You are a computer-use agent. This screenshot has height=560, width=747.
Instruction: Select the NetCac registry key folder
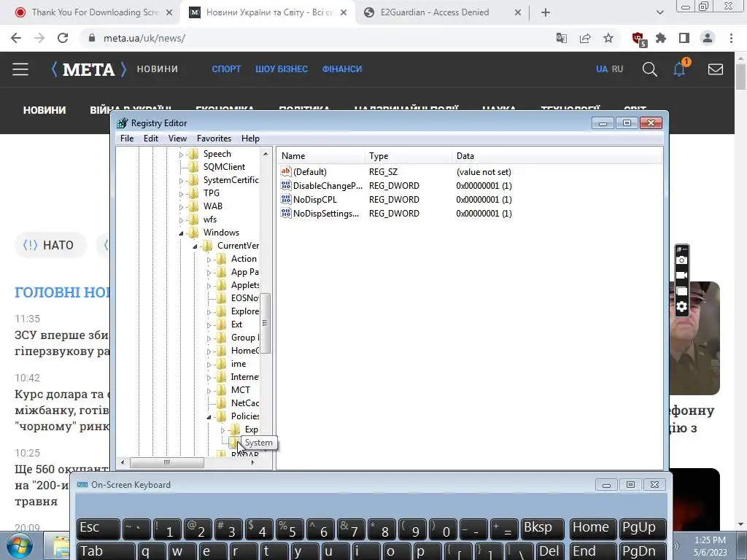(x=244, y=402)
